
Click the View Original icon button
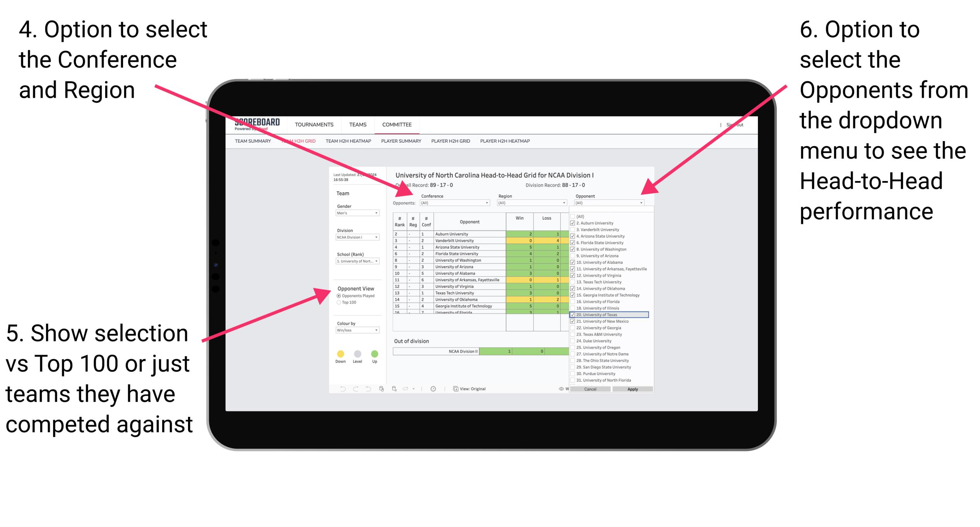(x=454, y=388)
